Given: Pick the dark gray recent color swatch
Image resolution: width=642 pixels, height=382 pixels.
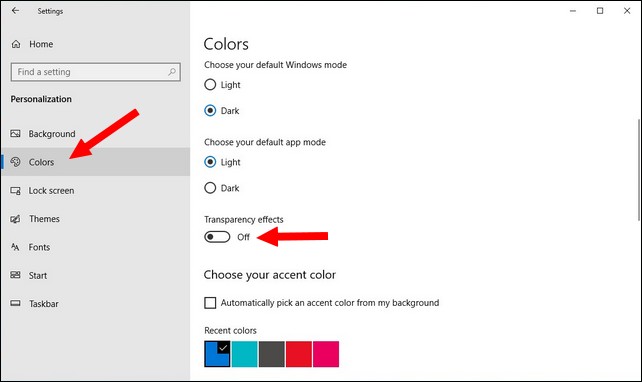Looking at the screenshot, I should (x=271, y=354).
